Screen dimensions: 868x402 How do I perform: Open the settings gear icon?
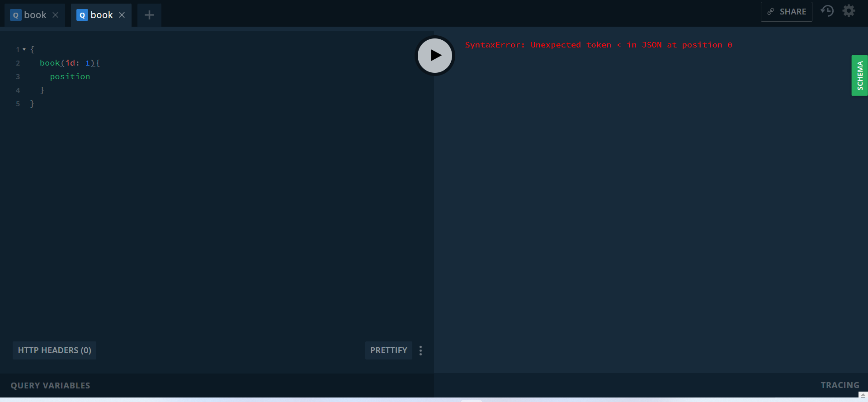tap(849, 11)
